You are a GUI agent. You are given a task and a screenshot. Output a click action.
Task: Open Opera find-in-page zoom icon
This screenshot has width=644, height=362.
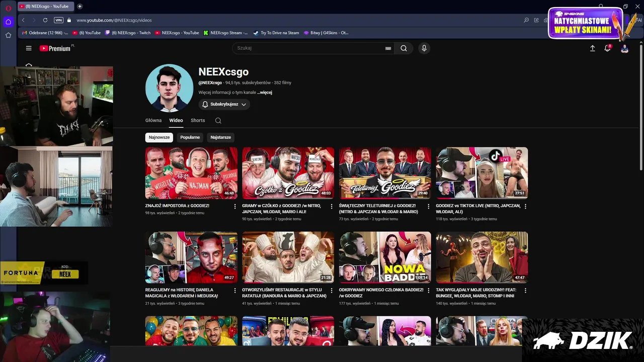click(526, 20)
